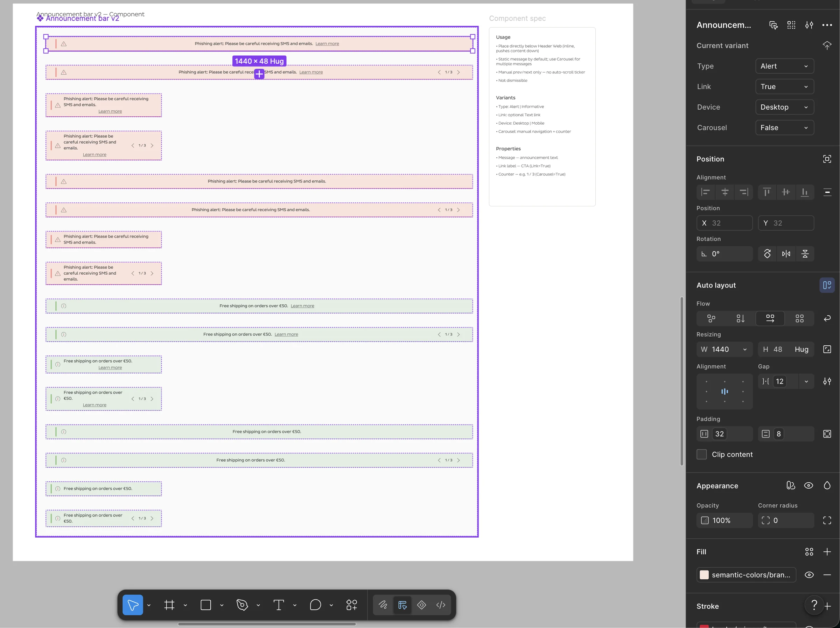Image resolution: width=840 pixels, height=628 pixels.
Task: Click the horizontal canvas scrollbar
Action: [267, 624]
